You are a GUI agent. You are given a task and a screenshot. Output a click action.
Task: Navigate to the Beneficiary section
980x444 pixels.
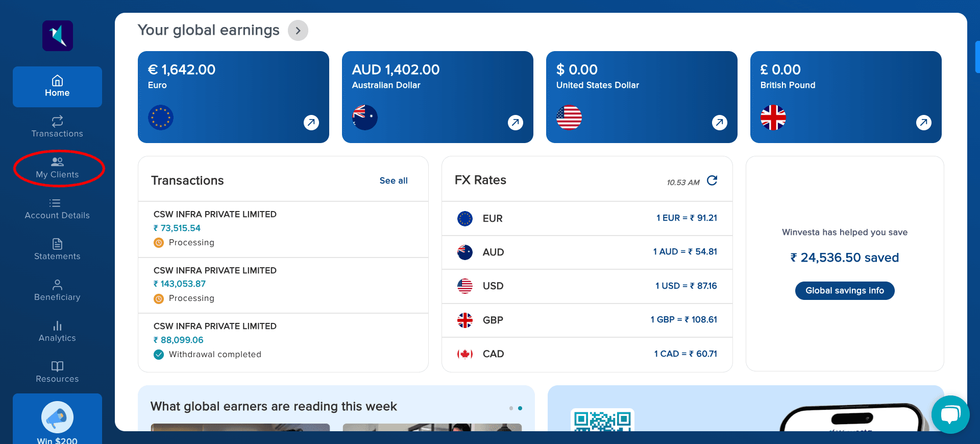[57, 290]
